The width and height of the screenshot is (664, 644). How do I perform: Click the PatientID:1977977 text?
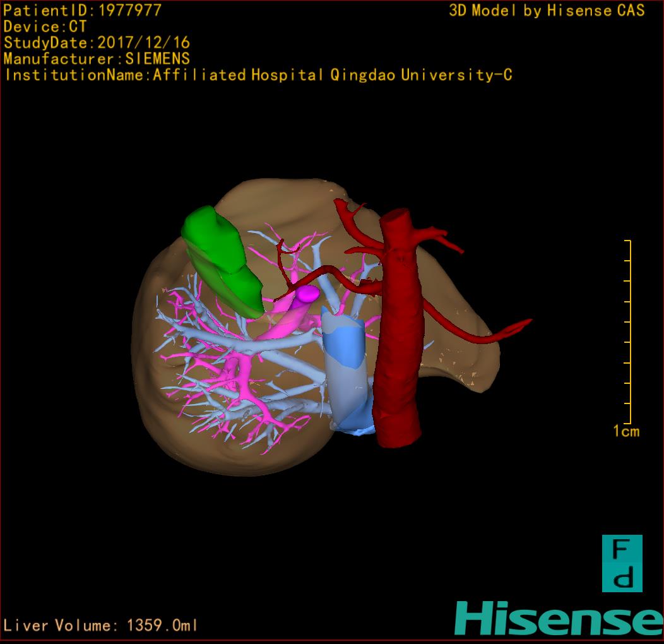pyautogui.click(x=82, y=10)
